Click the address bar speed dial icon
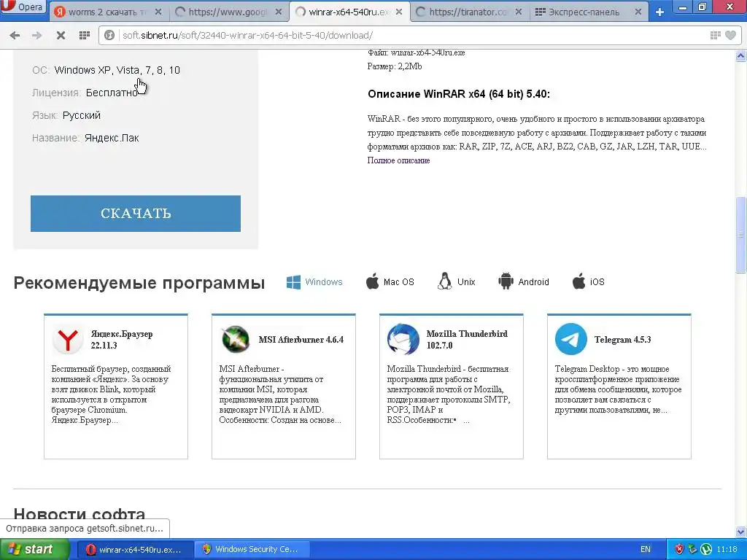This screenshot has width=747, height=560. [715, 35]
